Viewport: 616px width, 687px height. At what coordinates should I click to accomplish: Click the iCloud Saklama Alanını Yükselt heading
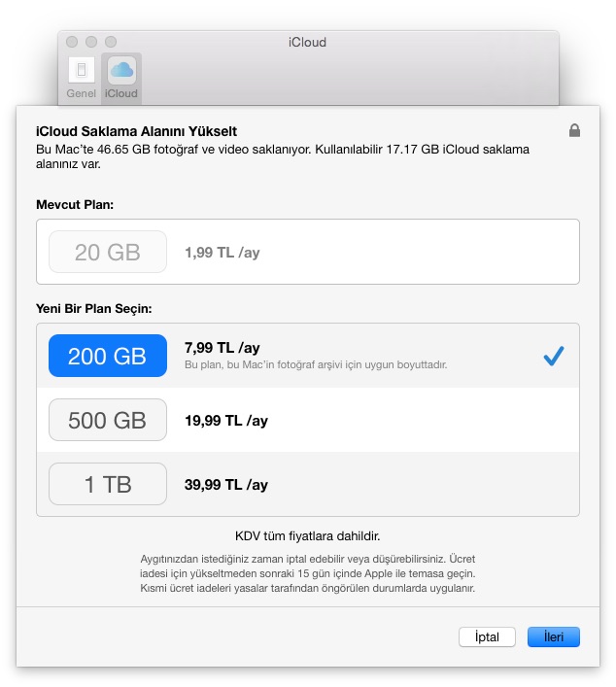coord(136,131)
